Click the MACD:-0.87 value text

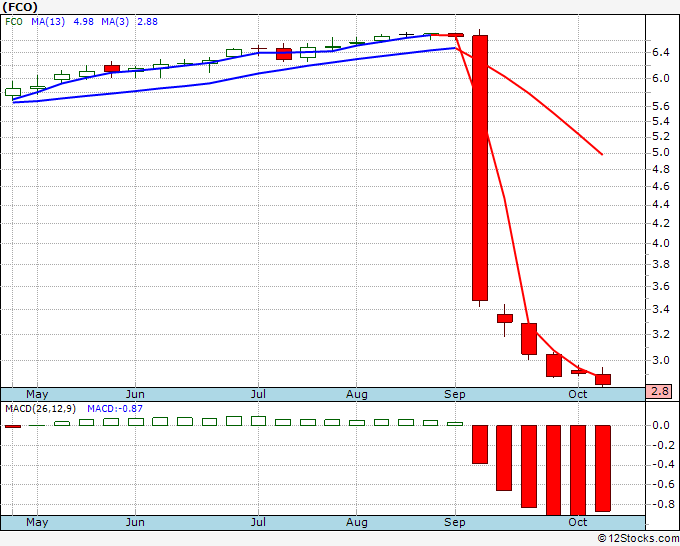(115, 409)
